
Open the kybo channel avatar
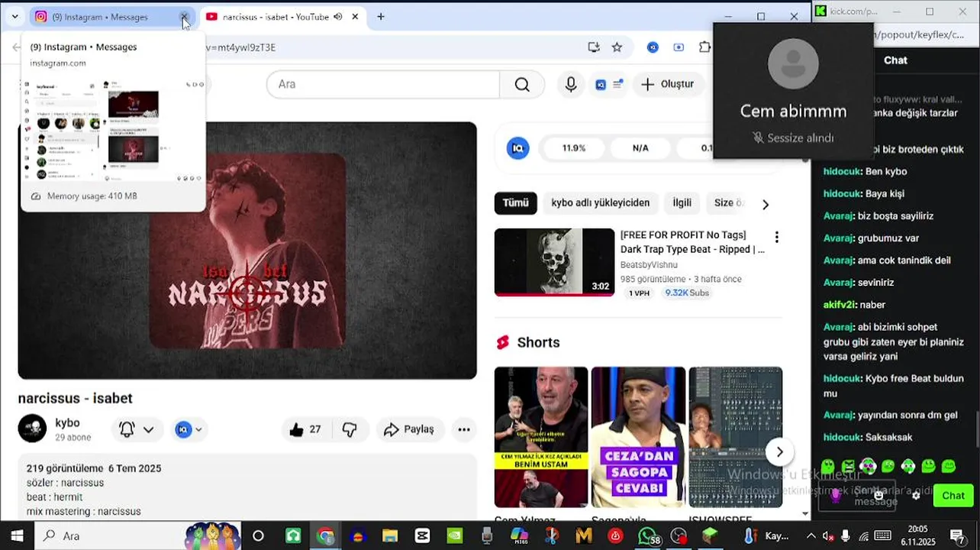coord(32,429)
